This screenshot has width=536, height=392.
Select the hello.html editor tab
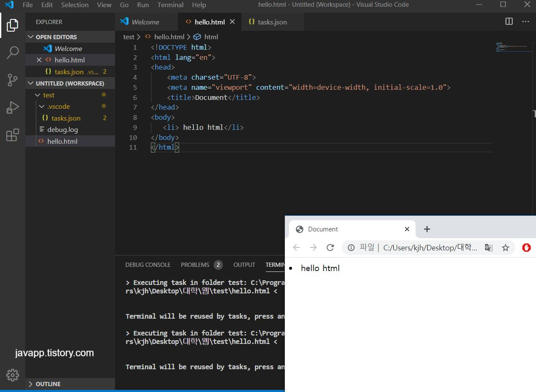point(209,22)
